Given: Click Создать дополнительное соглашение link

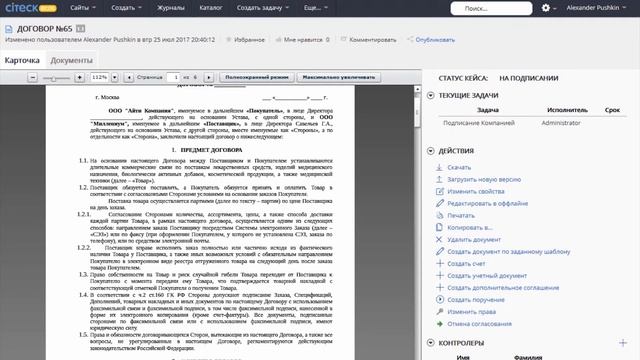Looking at the screenshot, I should (503, 288).
